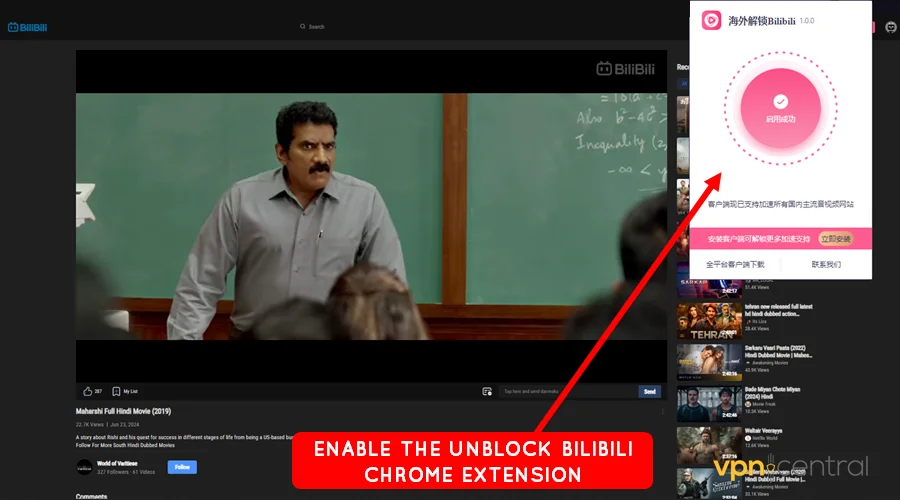The width and height of the screenshot is (900, 500).
Task: Open the Tehran movie thumbnail
Action: 709,321
